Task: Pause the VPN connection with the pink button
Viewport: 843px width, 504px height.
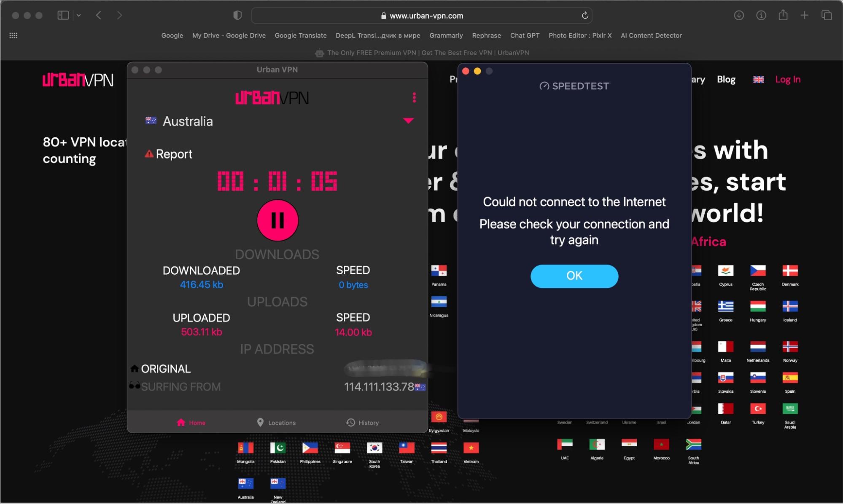Action: click(x=277, y=220)
